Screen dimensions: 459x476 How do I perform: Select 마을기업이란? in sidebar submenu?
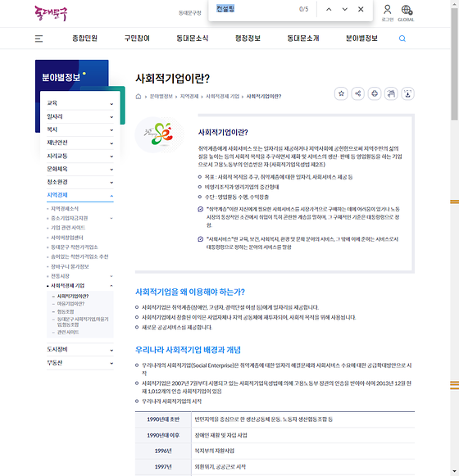[70, 304]
